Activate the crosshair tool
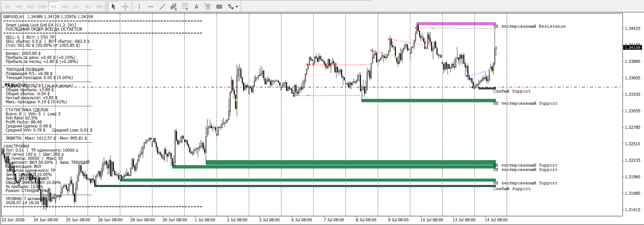The width and height of the screenshot is (644, 225). (x=125, y=6)
